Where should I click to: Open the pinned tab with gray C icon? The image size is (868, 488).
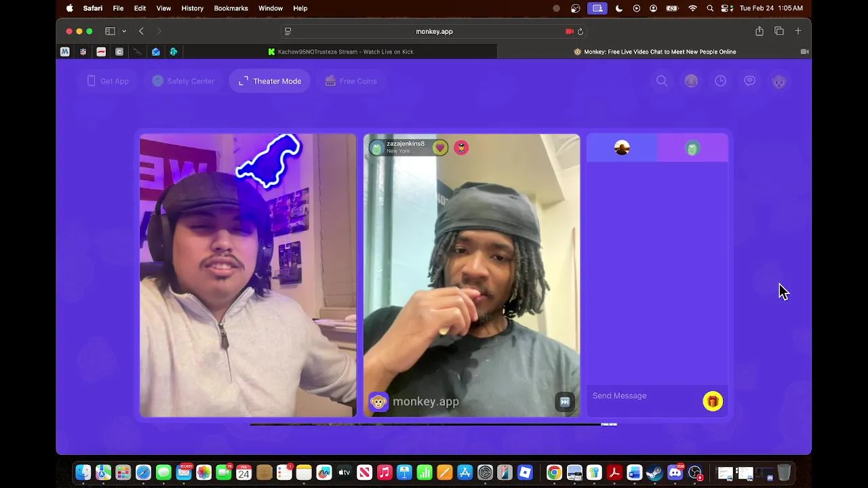[119, 52]
